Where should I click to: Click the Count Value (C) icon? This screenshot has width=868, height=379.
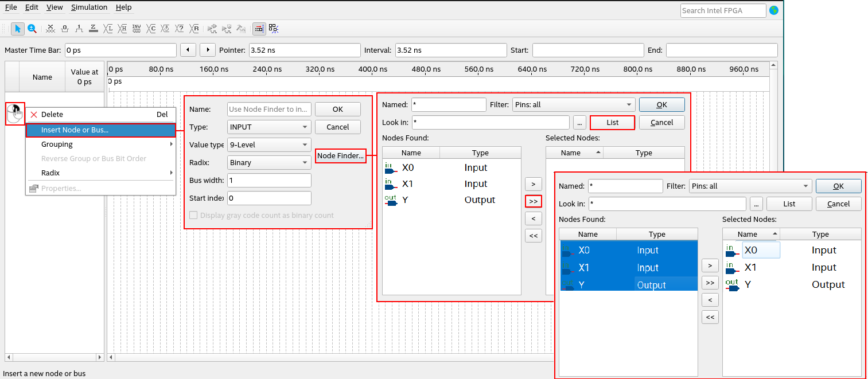pyautogui.click(x=151, y=28)
